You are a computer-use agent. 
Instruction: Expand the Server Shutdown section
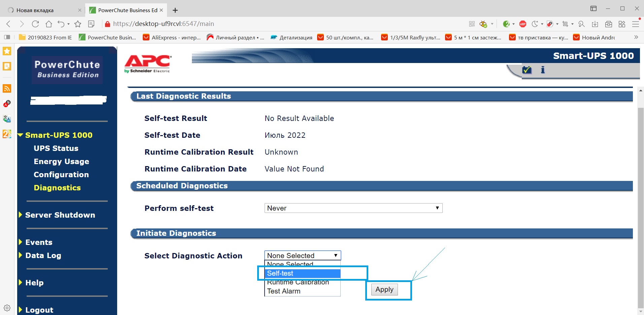coord(21,215)
